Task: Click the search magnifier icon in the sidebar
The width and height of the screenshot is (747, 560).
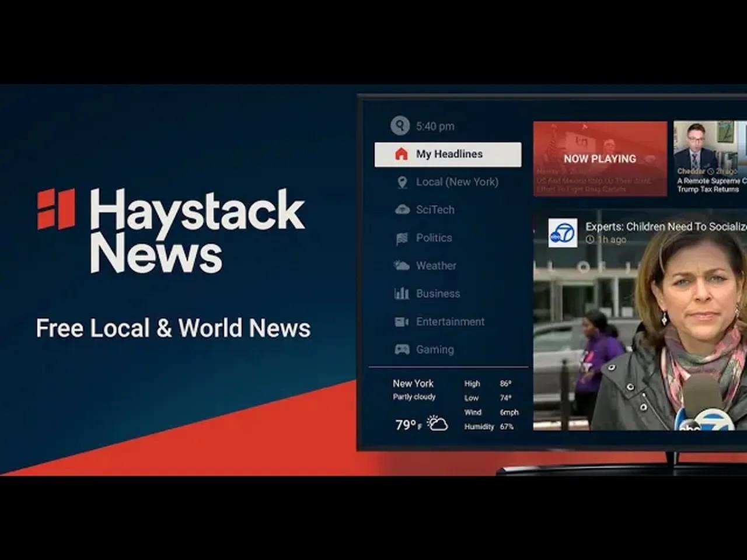Action: pos(400,126)
